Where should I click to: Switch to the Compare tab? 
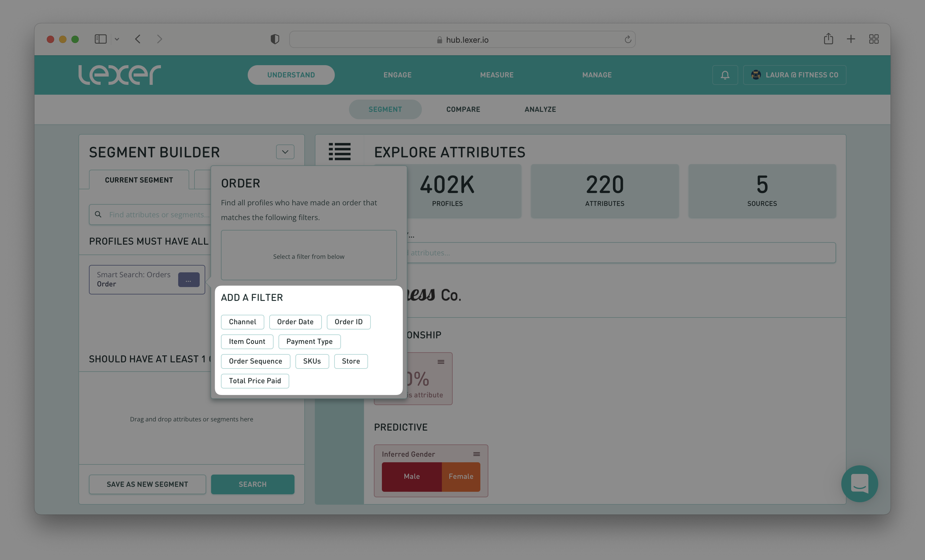[x=463, y=109]
